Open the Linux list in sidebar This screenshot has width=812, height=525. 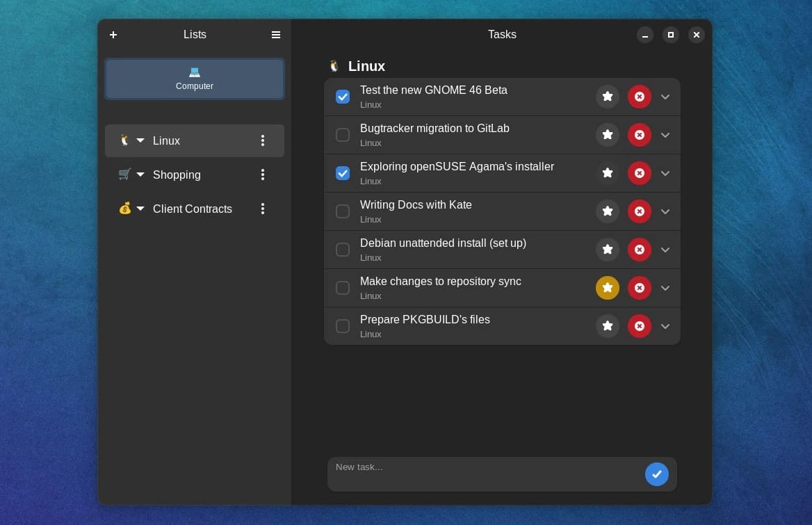click(194, 141)
